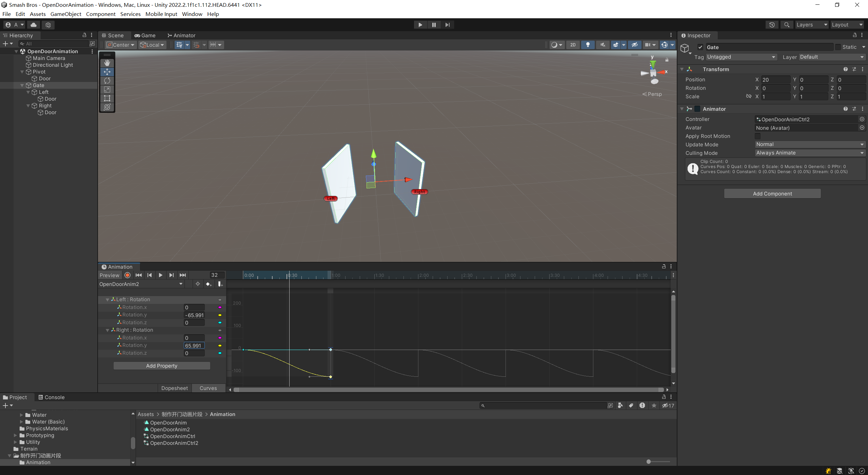
Task: Enable animation recording mode
Action: (x=127, y=275)
